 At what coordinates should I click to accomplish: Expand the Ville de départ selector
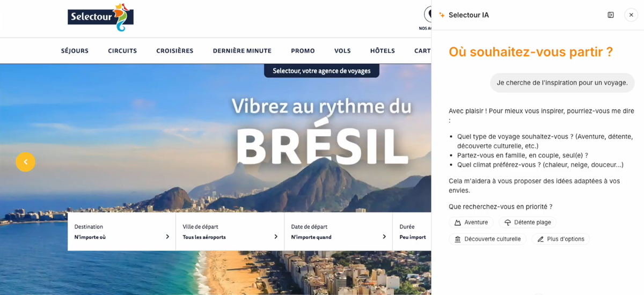[230, 232]
